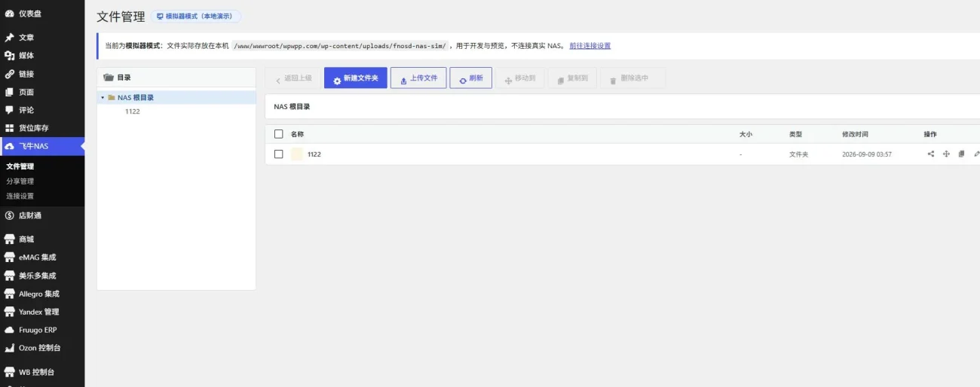Click the 操作 column header
This screenshot has height=387, width=980.
click(x=930, y=134)
